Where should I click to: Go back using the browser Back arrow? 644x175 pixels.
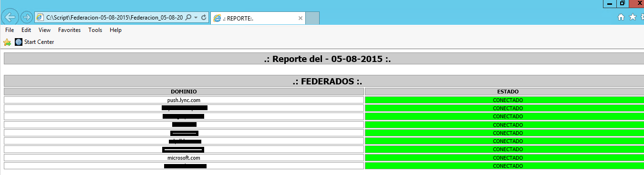(10, 17)
